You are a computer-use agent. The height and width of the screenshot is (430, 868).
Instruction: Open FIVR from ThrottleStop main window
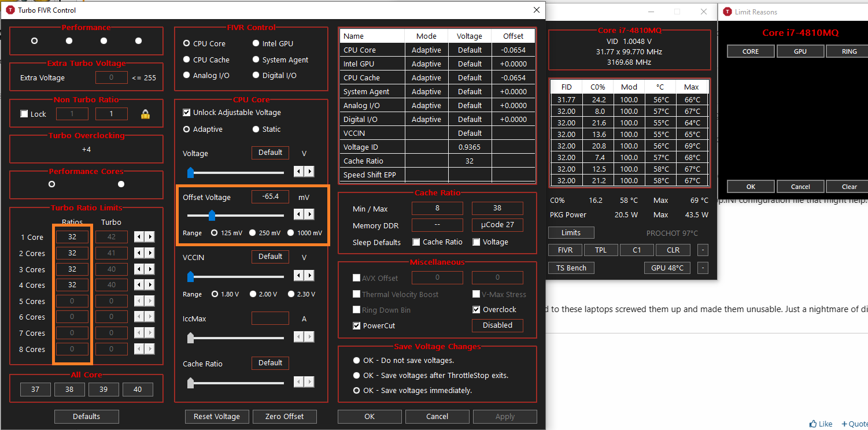click(x=566, y=250)
